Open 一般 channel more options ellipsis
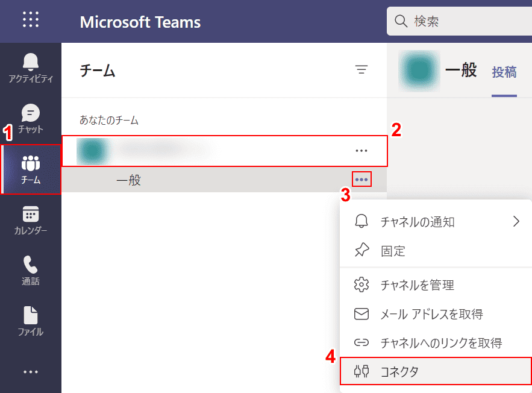Image resolution: width=532 pixels, height=393 pixels. pyautogui.click(x=361, y=179)
